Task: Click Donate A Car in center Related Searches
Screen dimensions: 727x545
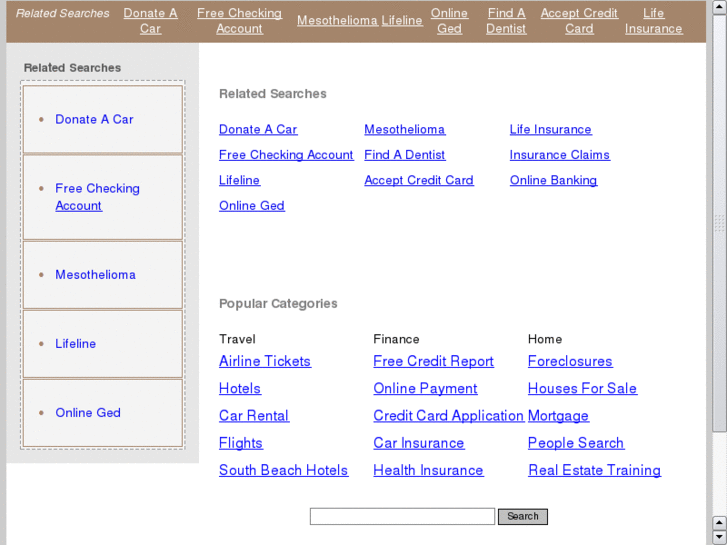Action: coord(258,129)
